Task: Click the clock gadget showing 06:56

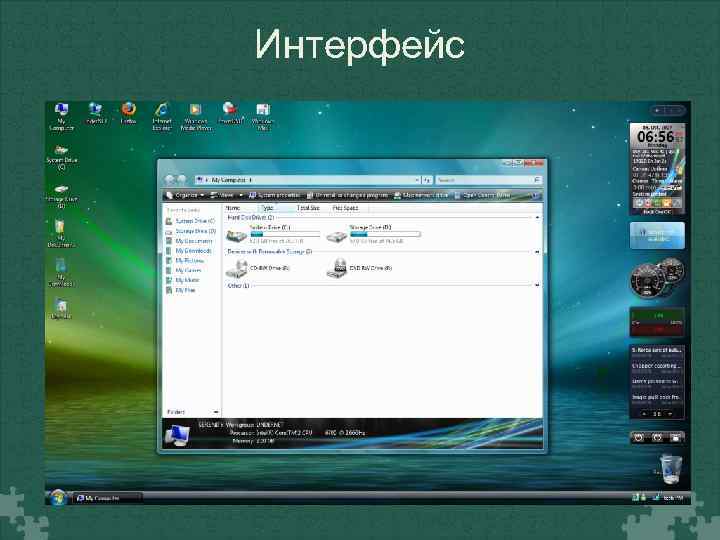Action: tap(657, 169)
